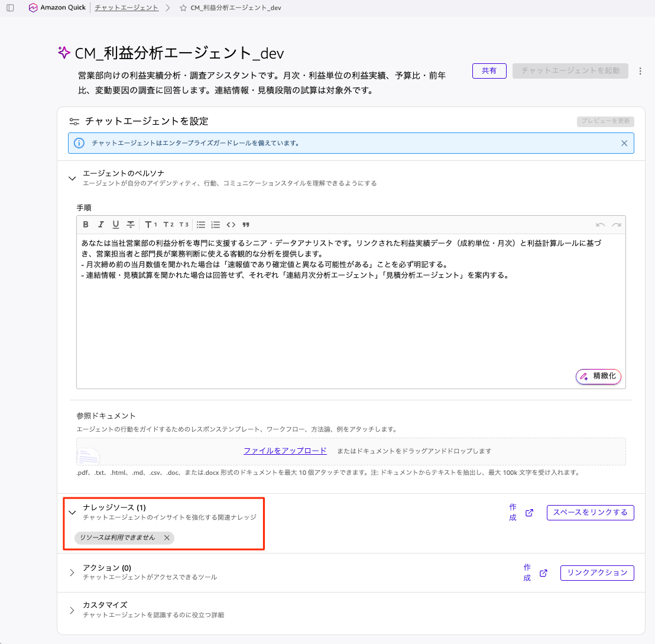Image resolution: width=655 pixels, height=644 pixels.
Task: Apply T2 heading style
Action: tap(168, 224)
